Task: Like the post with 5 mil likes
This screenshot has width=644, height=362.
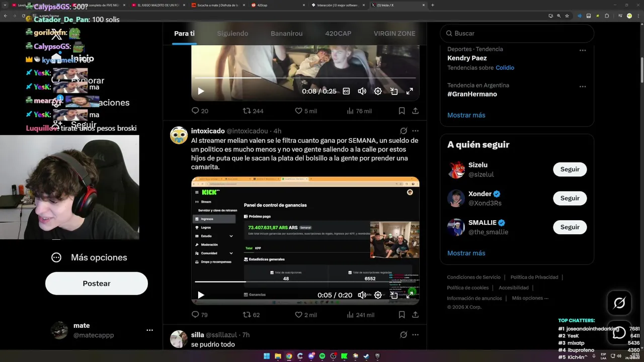Action: [x=306, y=111]
